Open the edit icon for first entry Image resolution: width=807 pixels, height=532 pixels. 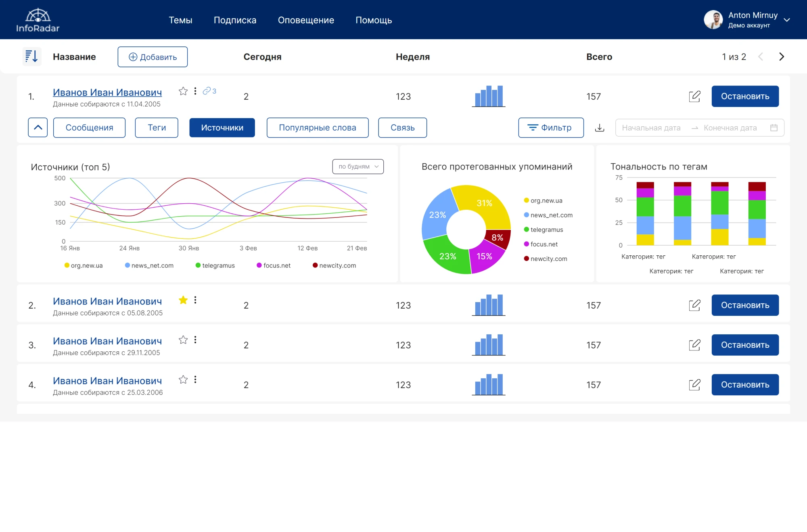coord(694,96)
